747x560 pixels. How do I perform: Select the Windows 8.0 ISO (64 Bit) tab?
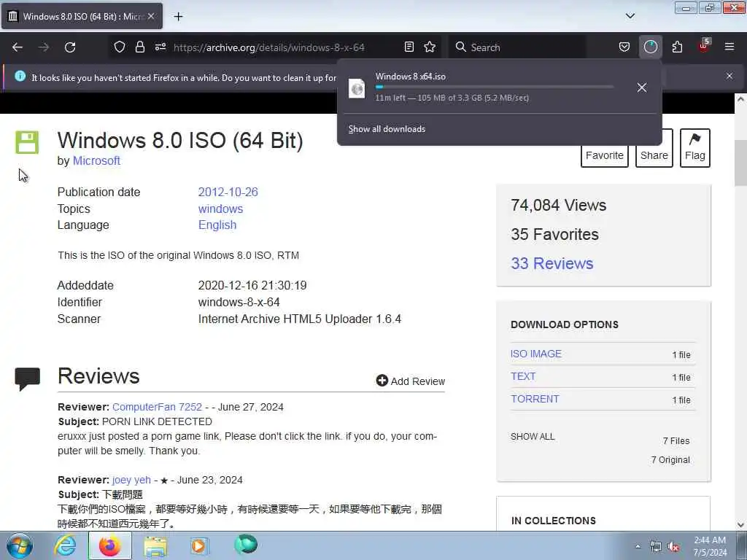click(x=82, y=16)
